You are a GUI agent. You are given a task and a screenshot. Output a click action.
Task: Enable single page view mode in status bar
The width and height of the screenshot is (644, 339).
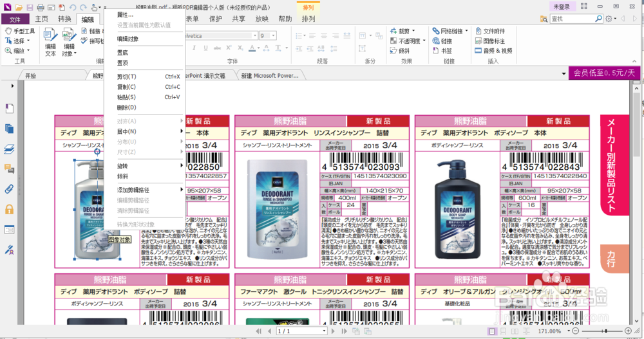pos(491,331)
